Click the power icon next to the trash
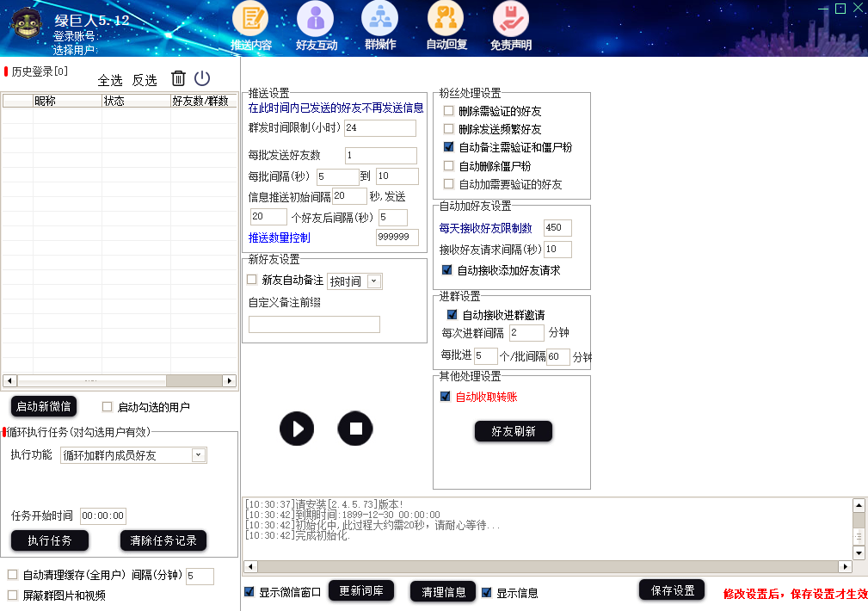This screenshot has height=611, width=868. 201,78
